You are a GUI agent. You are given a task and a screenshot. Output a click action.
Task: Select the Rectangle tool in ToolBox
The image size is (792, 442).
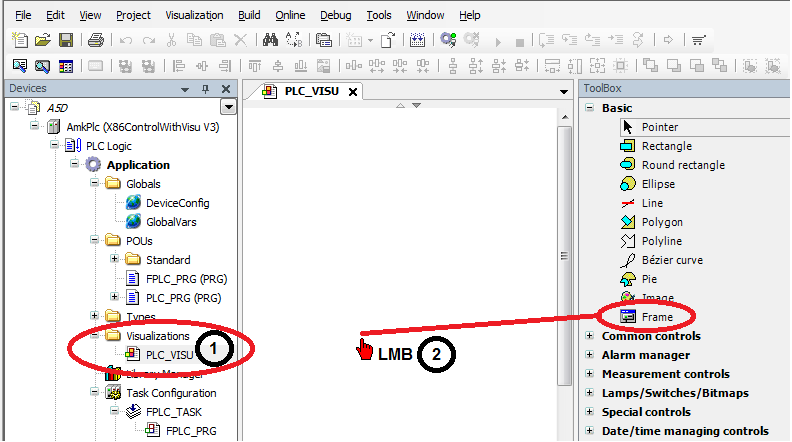click(666, 146)
